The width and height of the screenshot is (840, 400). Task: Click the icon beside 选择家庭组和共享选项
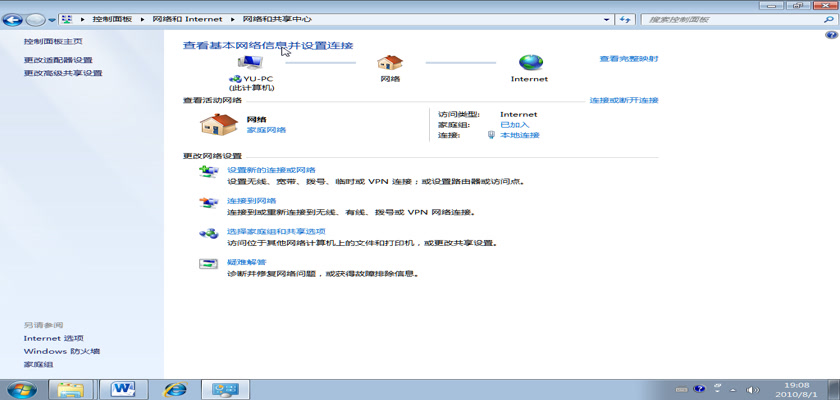208,234
